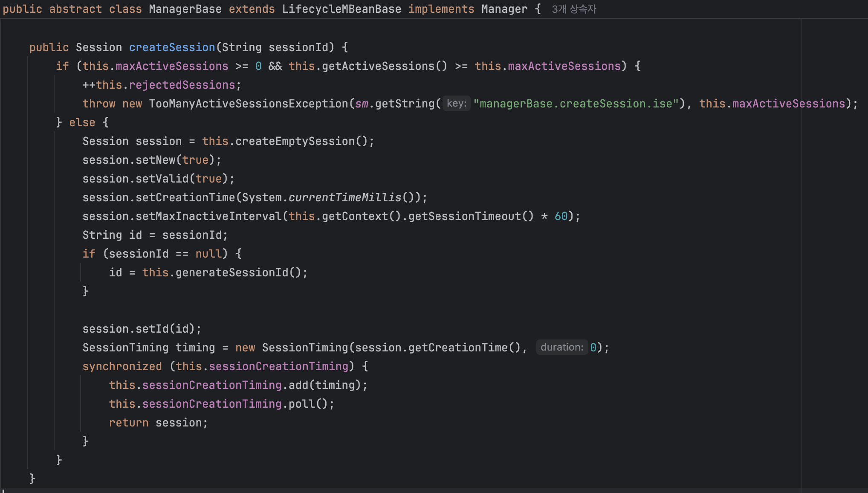Click the "managerBase.createSession.ise" string literal
Viewport: 868px width, 493px height.
pyautogui.click(x=576, y=104)
